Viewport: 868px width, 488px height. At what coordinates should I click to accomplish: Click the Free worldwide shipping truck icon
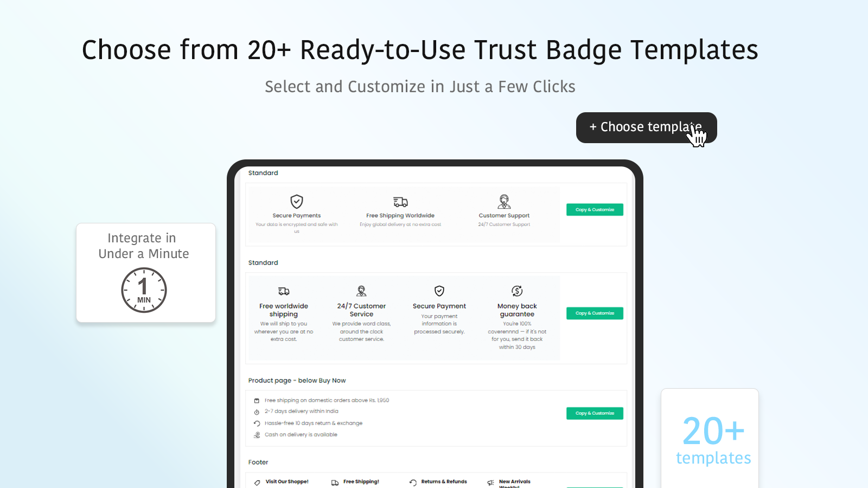pyautogui.click(x=284, y=291)
